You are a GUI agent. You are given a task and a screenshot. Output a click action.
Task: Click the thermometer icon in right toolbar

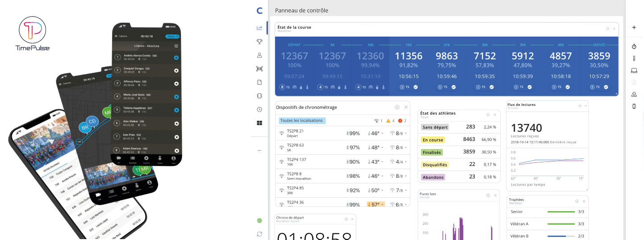pyautogui.click(x=634, y=58)
